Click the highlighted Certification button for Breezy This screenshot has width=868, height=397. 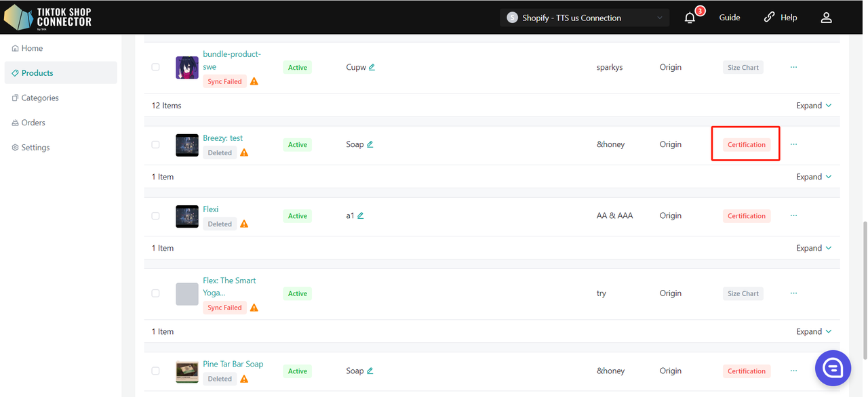click(x=746, y=145)
